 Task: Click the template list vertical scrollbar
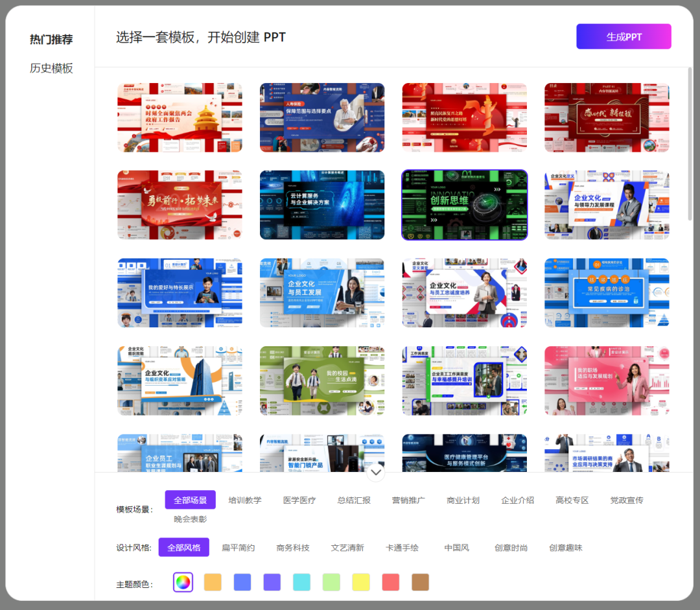tap(690, 144)
